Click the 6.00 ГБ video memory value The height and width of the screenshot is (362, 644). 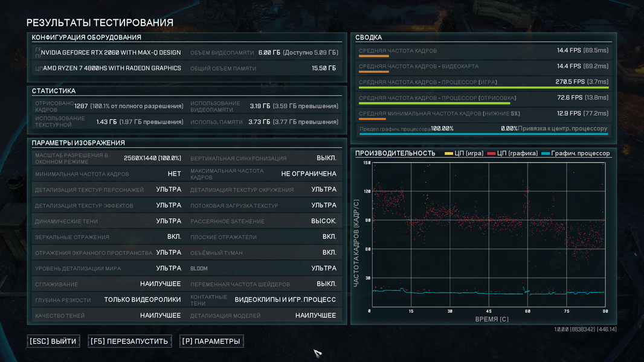tap(269, 52)
